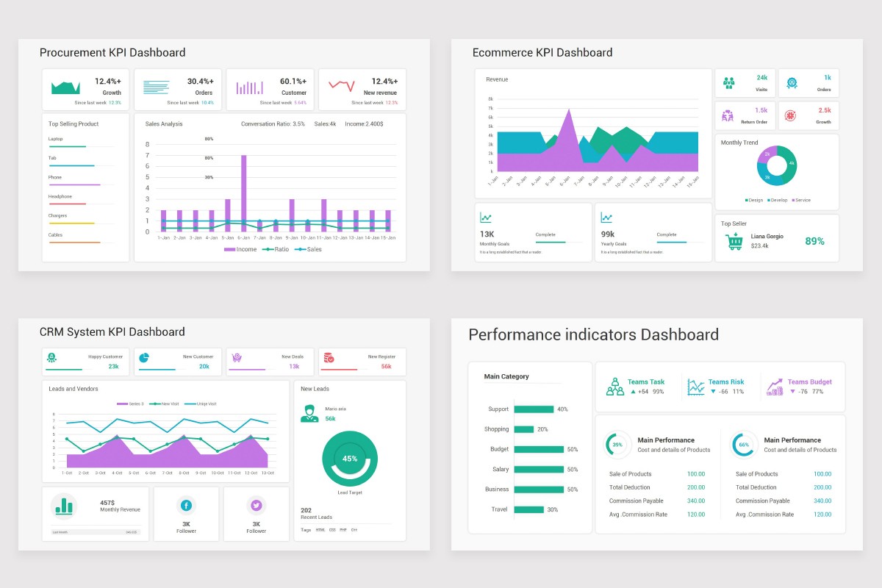Click the Top Seller shopping cart icon
The image size is (882, 588).
[734, 241]
